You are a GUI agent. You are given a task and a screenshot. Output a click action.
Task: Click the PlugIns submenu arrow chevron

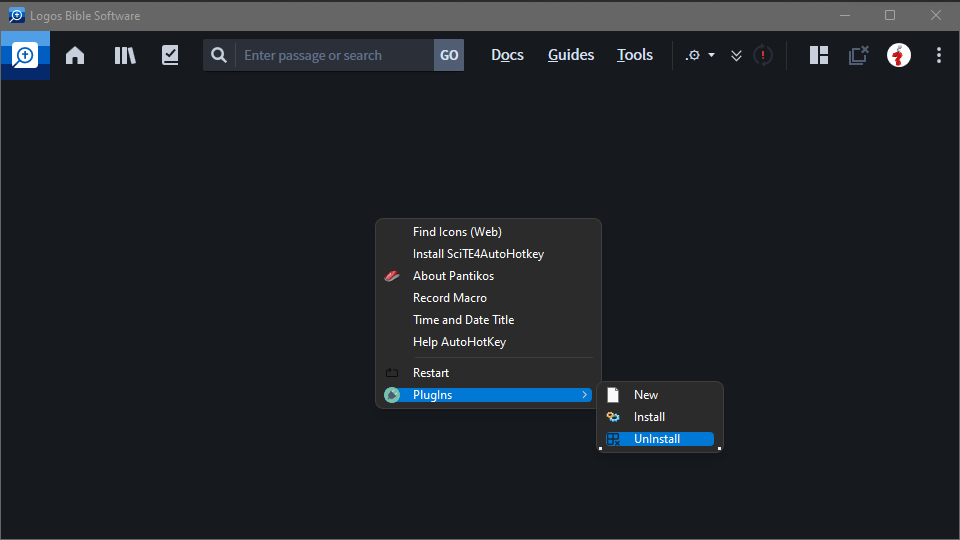[x=585, y=395]
